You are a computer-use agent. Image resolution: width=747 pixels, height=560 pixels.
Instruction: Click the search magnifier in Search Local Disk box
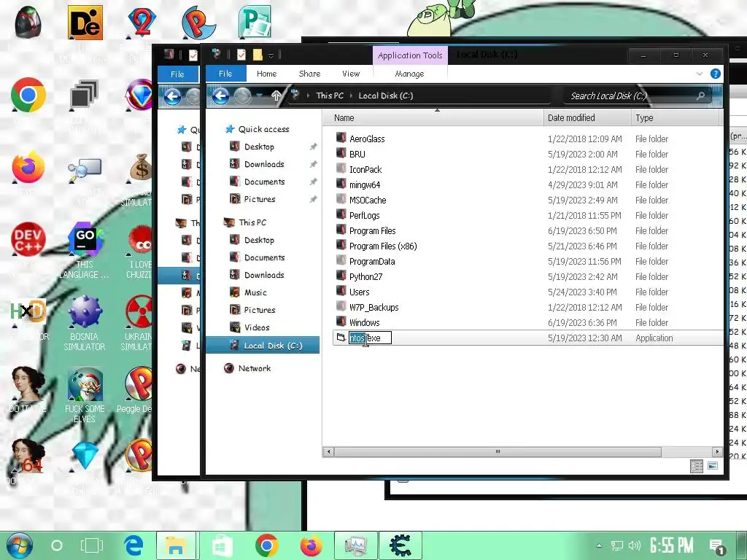(x=700, y=96)
